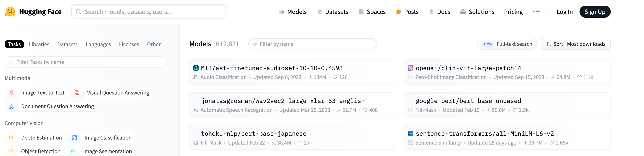Viewport: 644px width, 156px height.
Task: Open MIT/ast-finetuned-audioset-10-10-0.4593 model
Action: pos(293,72)
